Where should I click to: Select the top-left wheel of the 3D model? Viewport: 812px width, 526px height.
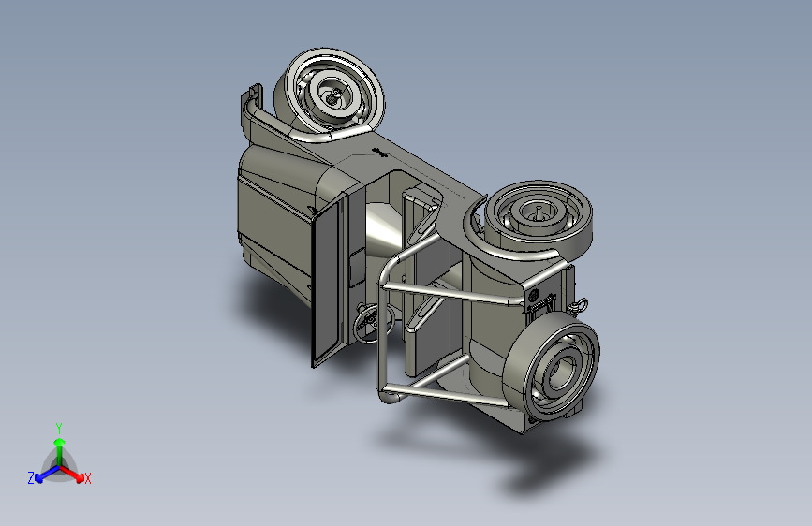point(332,91)
